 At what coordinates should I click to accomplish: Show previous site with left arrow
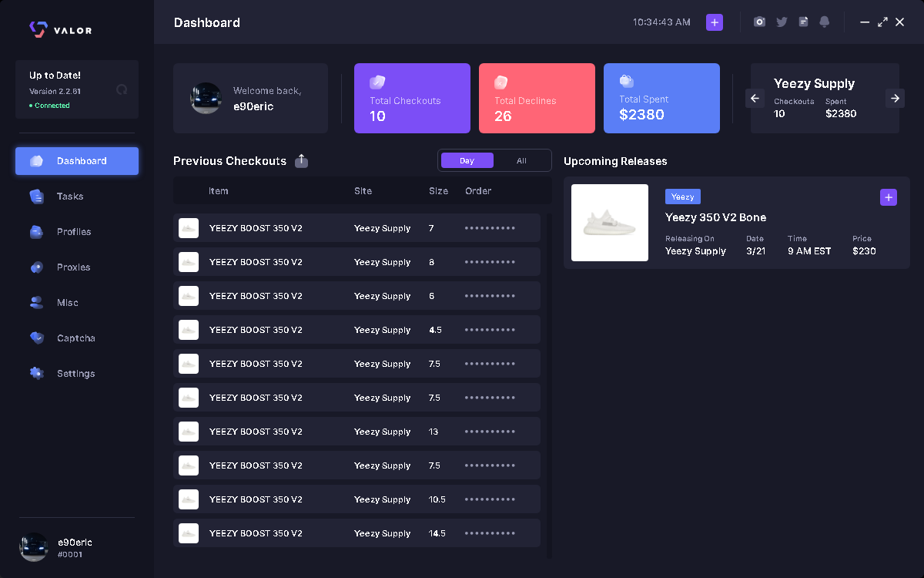pos(755,98)
